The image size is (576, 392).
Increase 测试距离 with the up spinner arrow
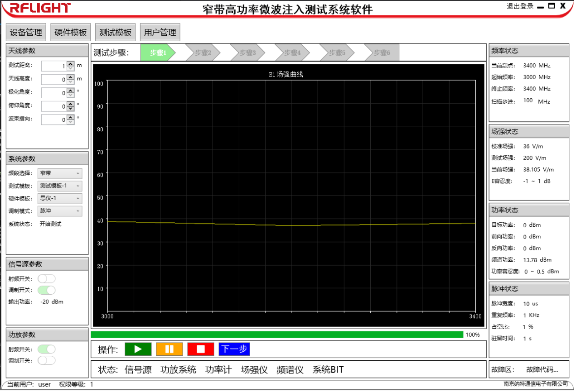coord(70,63)
